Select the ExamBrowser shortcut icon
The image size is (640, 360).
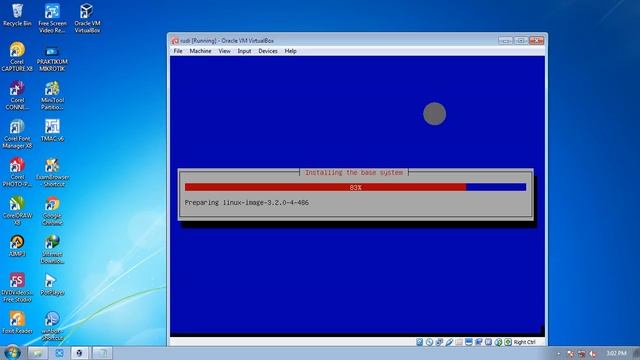[52, 172]
